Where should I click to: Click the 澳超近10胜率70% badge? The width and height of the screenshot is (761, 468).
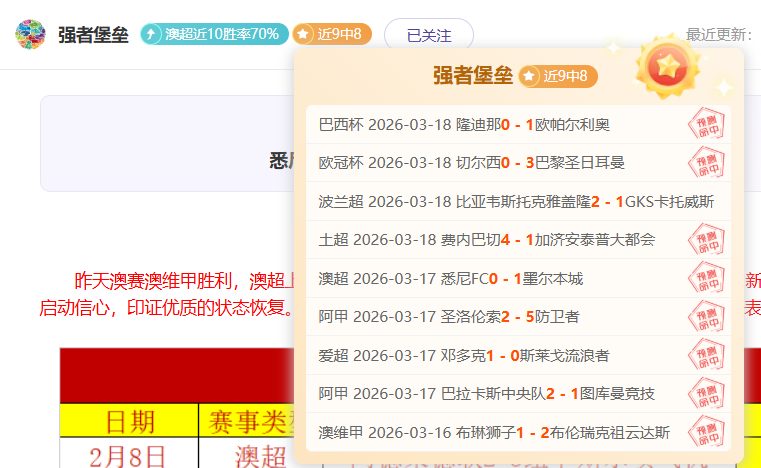coord(214,34)
